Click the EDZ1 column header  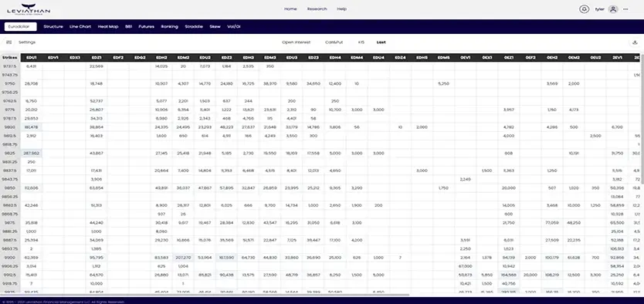tap(97, 58)
